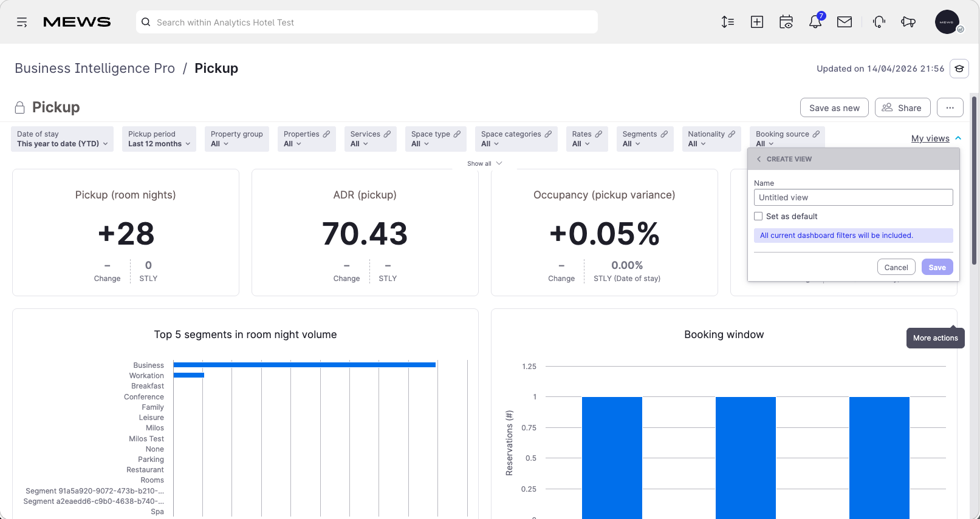Open notifications bell with badge 7
Image resolution: width=980 pixels, height=519 pixels.
pyautogui.click(x=815, y=22)
